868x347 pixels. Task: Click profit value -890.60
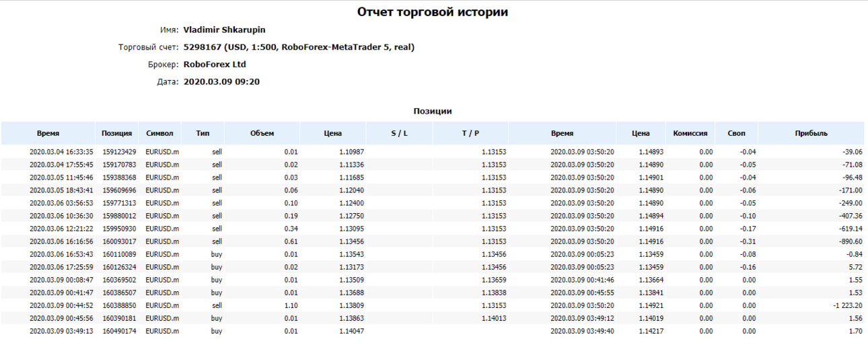coord(849,241)
